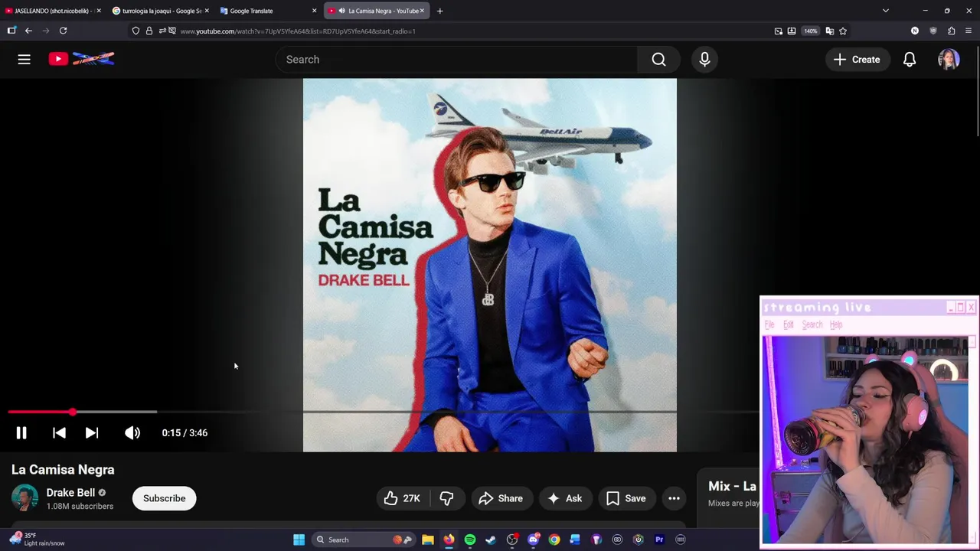980x551 pixels.
Task: Click the La Camisa Negra video artwork
Action: point(490,265)
